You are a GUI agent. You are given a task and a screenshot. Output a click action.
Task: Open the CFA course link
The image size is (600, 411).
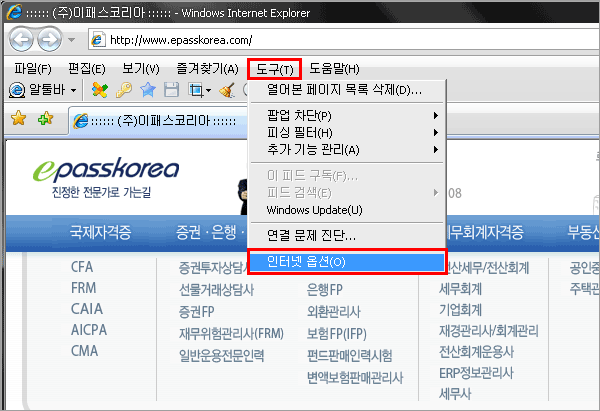click(x=84, y=267)
